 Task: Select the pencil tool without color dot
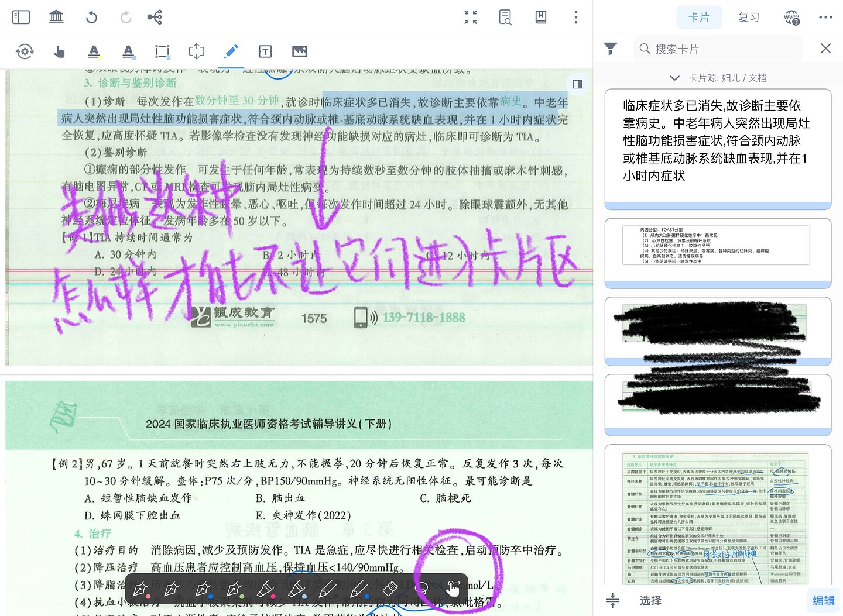pyautogui.click(x=328, y=588)
